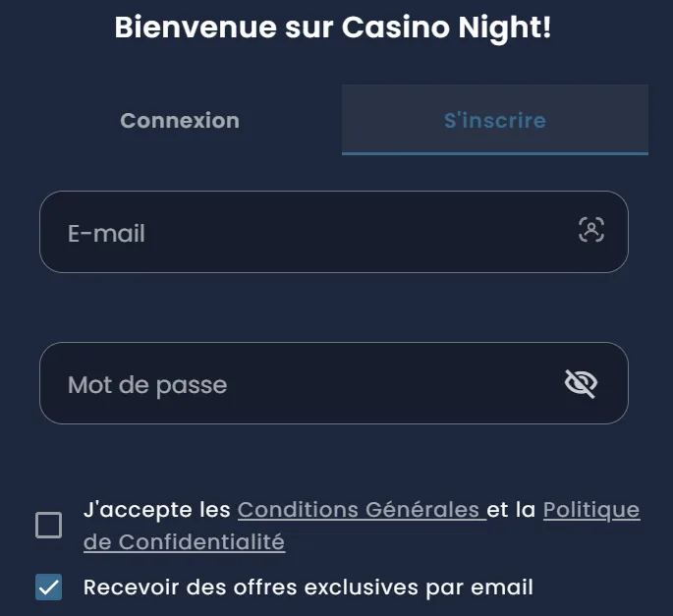Click the "et la" text between links

511,510
